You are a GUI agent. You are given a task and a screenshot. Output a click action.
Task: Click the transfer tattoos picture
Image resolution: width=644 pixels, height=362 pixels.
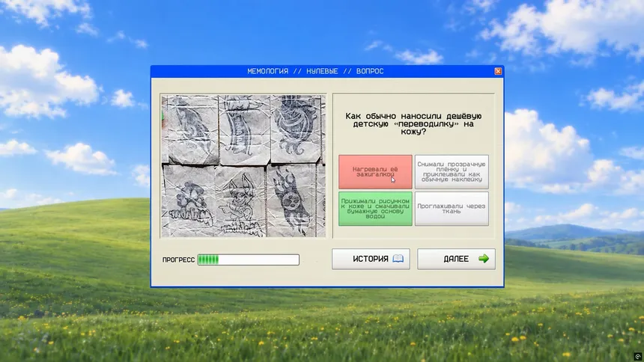(243, 166)
